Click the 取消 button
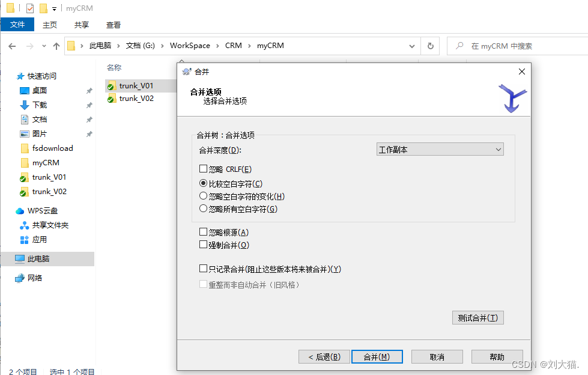This screenshot has height=375, width=588. [437, 356]
